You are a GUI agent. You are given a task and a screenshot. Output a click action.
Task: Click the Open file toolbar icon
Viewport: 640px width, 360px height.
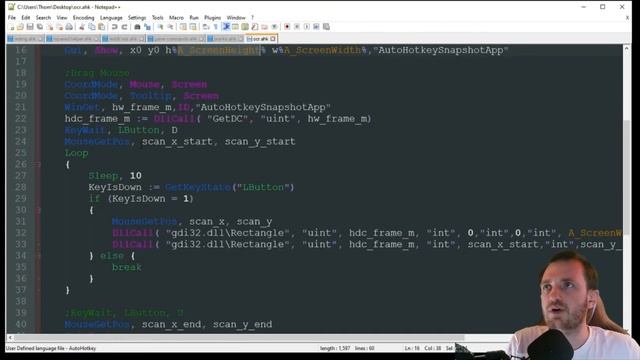point(20,27)
